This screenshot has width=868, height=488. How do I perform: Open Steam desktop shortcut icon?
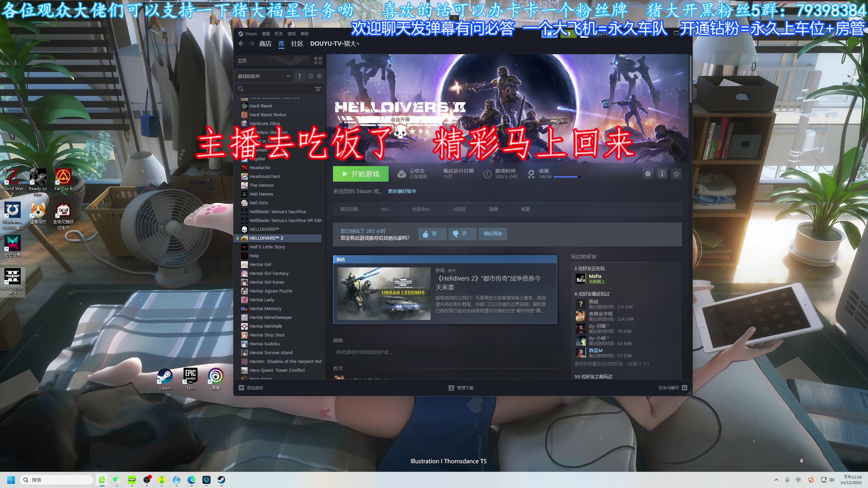pos(165,379)
